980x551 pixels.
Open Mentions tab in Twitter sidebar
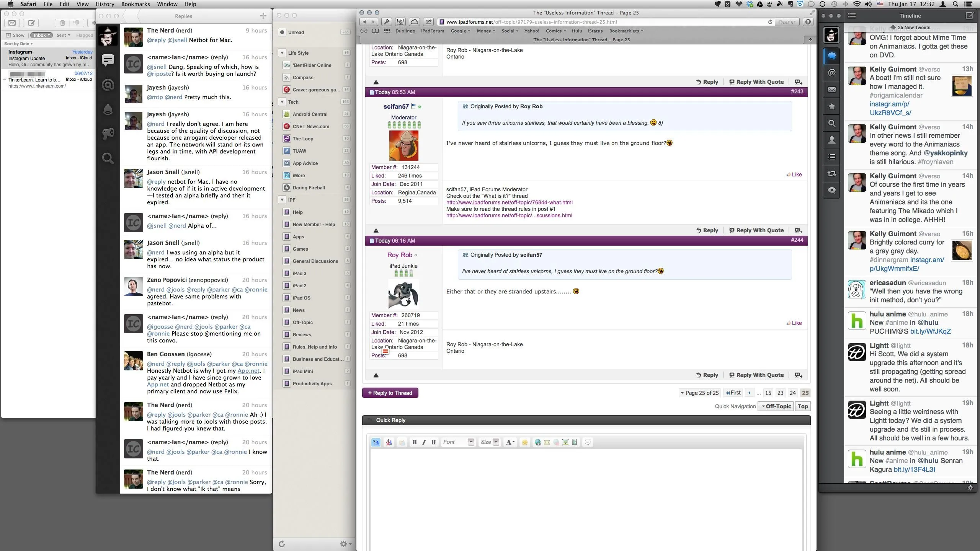831,73
